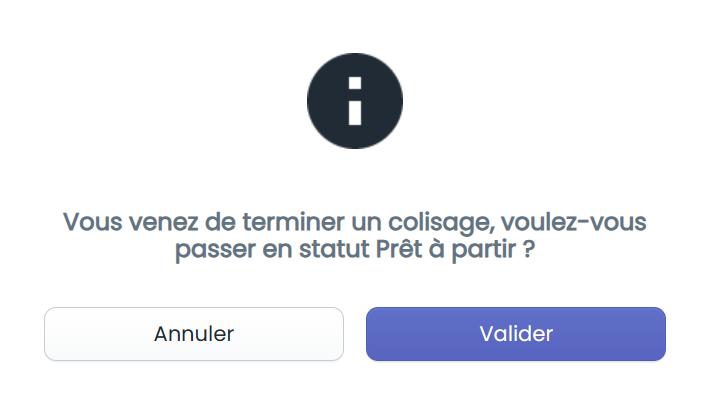Click the dialog message about colisage
The image size is (717, 409).
(355, 236)
